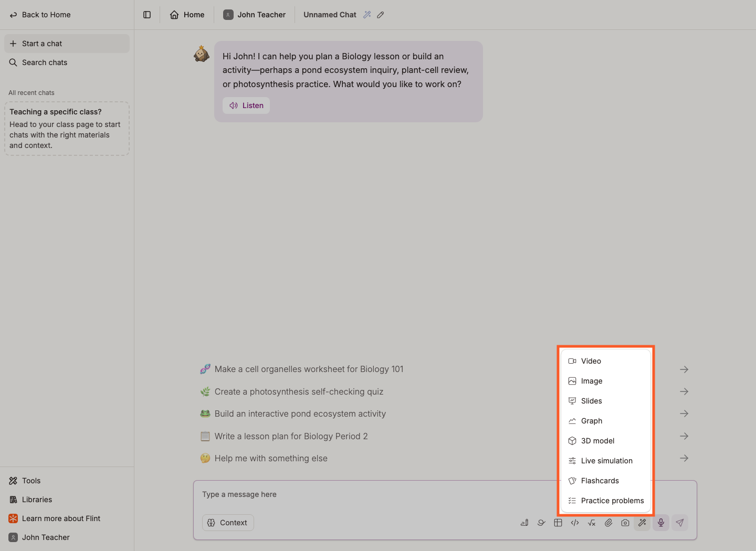Click the Teaching a specific class? hint card
The image size is (756, 551).
67,129
